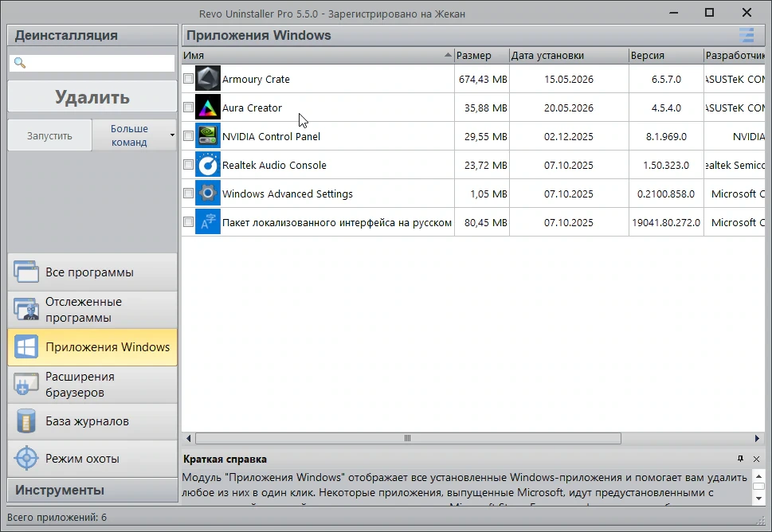
Task: Focus the application search field
Action: [x=92, y=63]
